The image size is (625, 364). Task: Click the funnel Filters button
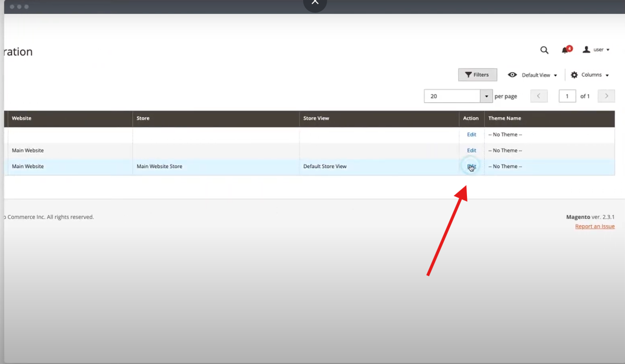477,75
